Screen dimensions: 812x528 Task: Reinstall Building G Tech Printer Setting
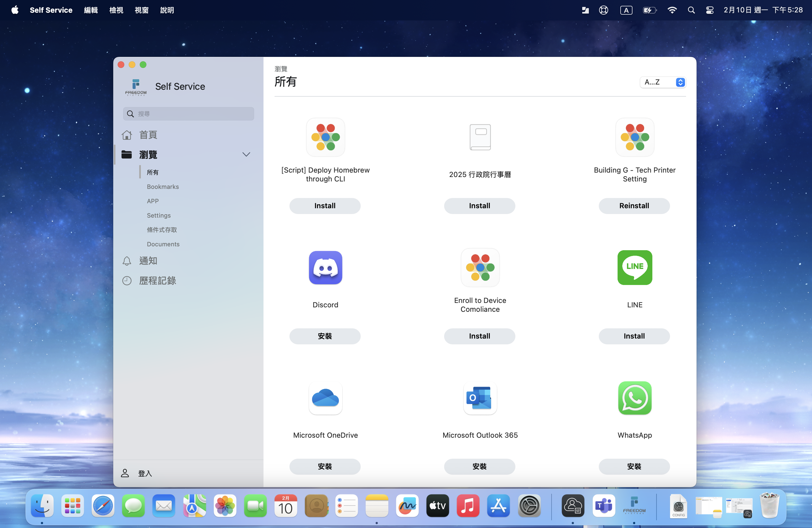click(x=634, y=206)
